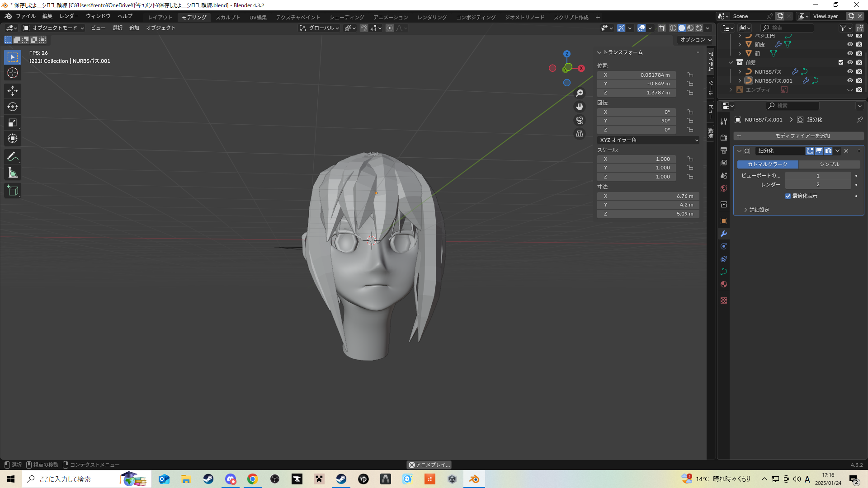Choose the Add Cube tool
This screenshot has height=488, width=868.
(12, 191)
